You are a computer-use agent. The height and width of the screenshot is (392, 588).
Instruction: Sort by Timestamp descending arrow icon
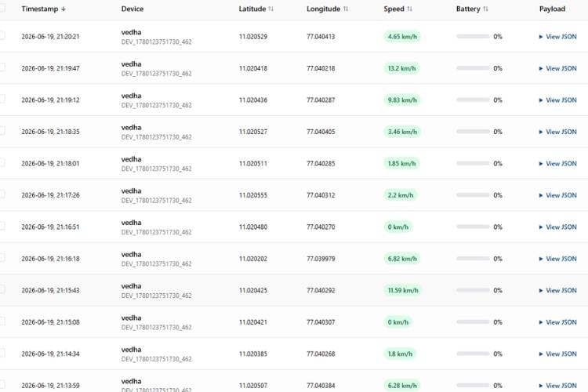(63, 9)
